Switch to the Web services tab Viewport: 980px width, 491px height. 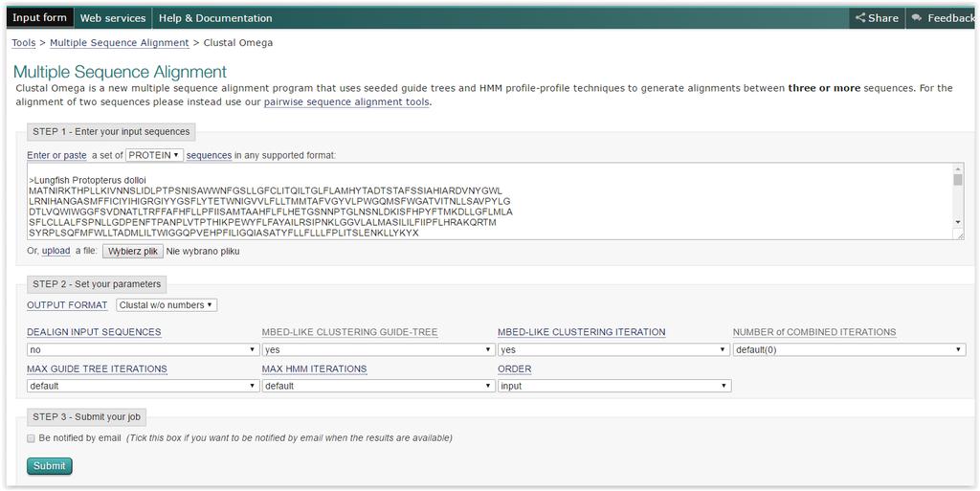[113, 18]
